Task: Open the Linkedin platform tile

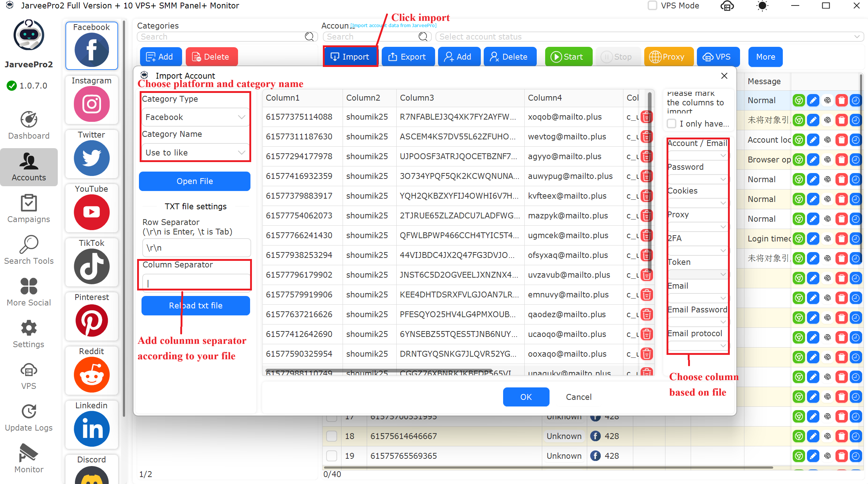Action: click(91, 425)
